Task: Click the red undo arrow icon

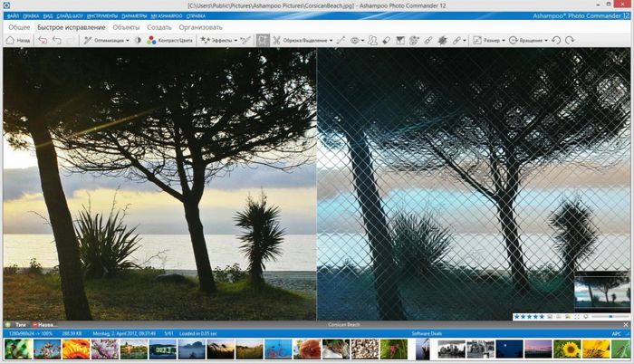Action: click(x=42, y=41)
